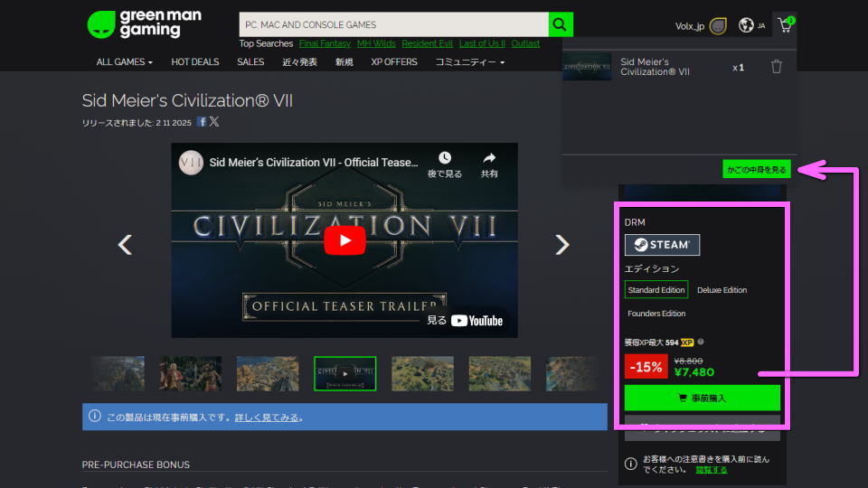Select the Standard Edition option
868x488 pixels.
point(656,290)
